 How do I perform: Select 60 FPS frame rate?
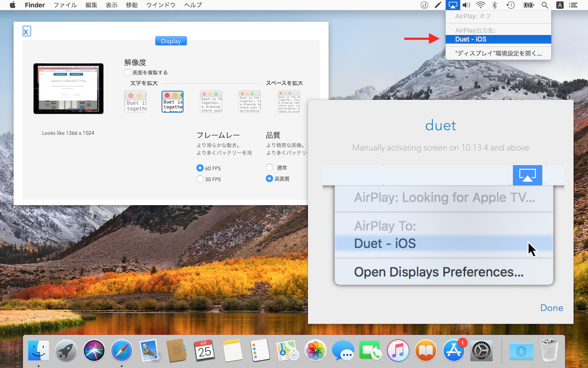pos(200,168)
